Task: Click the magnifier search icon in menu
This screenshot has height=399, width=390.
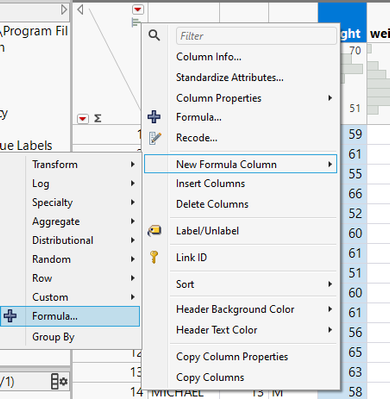Action: pos(154,35)
